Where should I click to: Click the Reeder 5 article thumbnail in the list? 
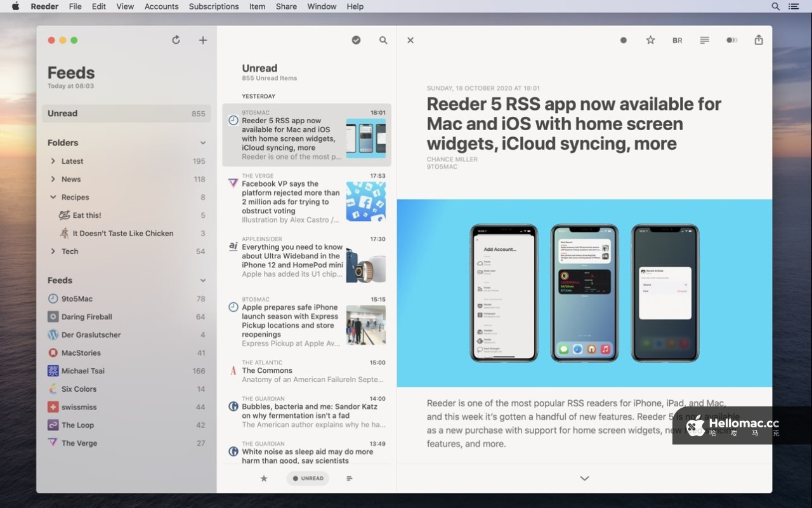click(366, 138)
